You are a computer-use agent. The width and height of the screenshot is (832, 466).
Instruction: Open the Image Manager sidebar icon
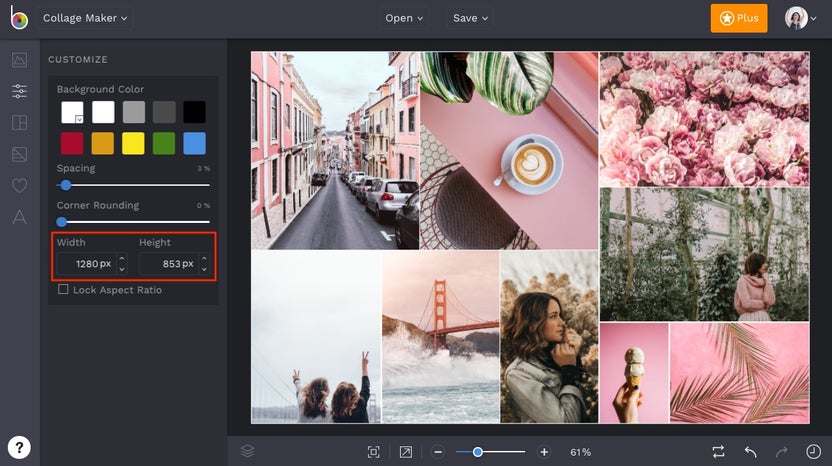[x=19, y=60]
